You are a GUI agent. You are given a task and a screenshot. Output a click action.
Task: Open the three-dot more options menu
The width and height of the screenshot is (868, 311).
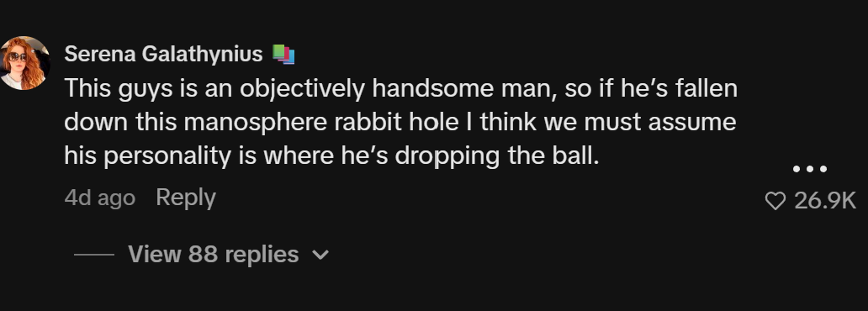pyautogui.click(x=810, y=169)
